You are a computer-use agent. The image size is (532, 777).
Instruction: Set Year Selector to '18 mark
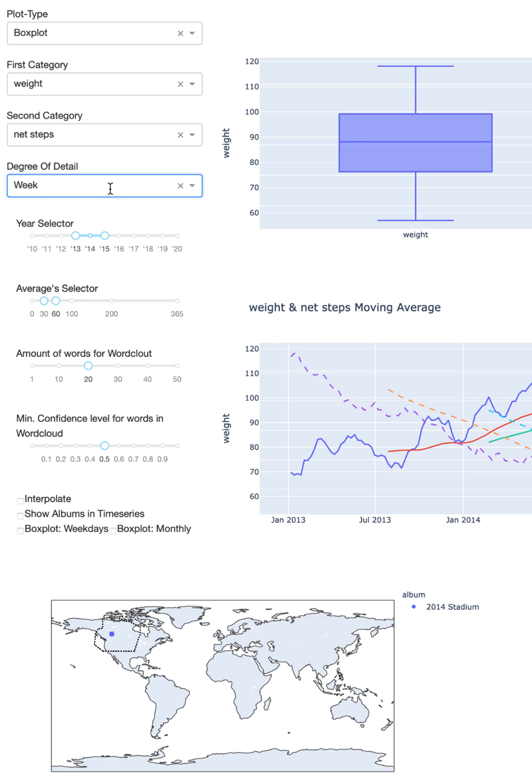pos(148,236)
